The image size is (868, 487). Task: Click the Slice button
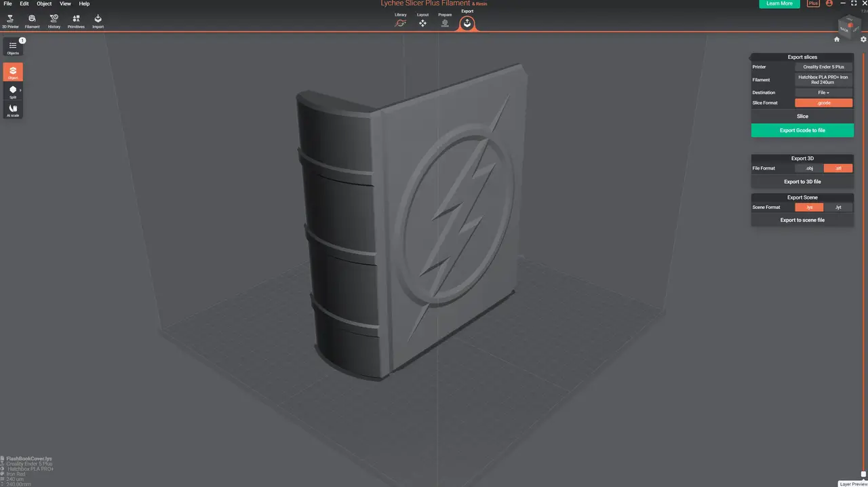tap(802, 116)
